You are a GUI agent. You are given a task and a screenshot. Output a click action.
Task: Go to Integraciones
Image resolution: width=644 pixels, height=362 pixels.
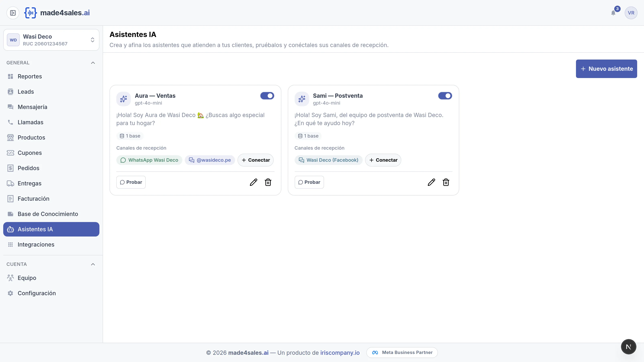(51, 245)
